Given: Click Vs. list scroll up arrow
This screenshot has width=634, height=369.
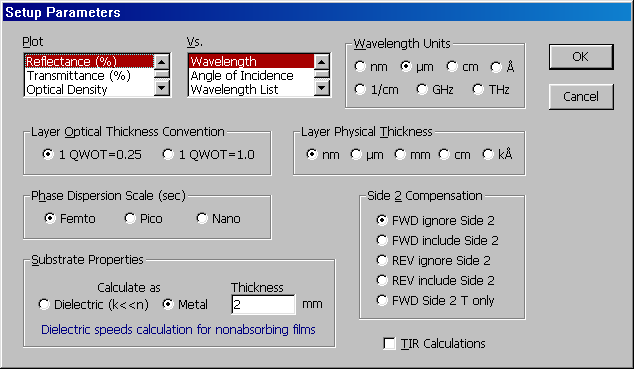Looking at the screenshot, I should pyautogui.click(x=321, y=62).
